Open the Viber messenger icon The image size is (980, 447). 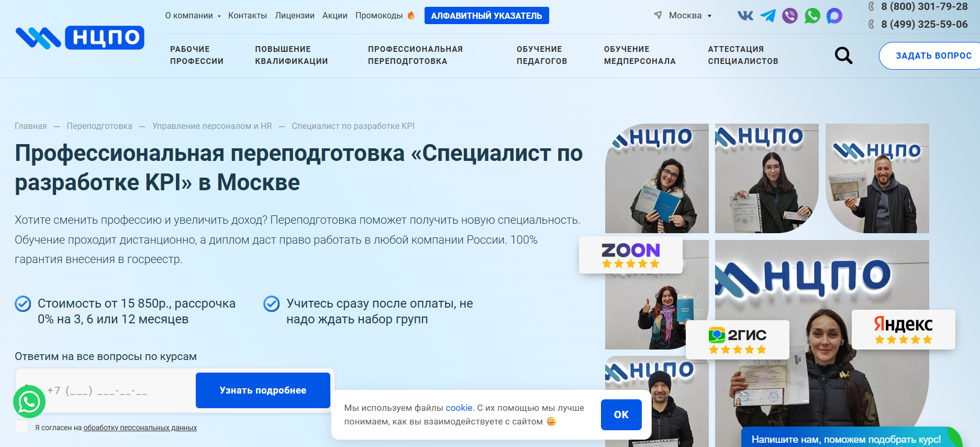[x=790, y=16]
